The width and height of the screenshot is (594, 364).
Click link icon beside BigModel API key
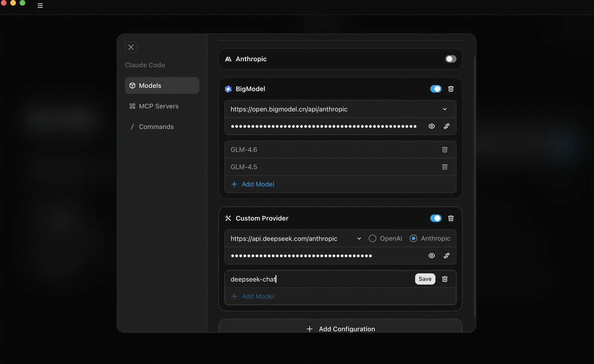(446, 126)
